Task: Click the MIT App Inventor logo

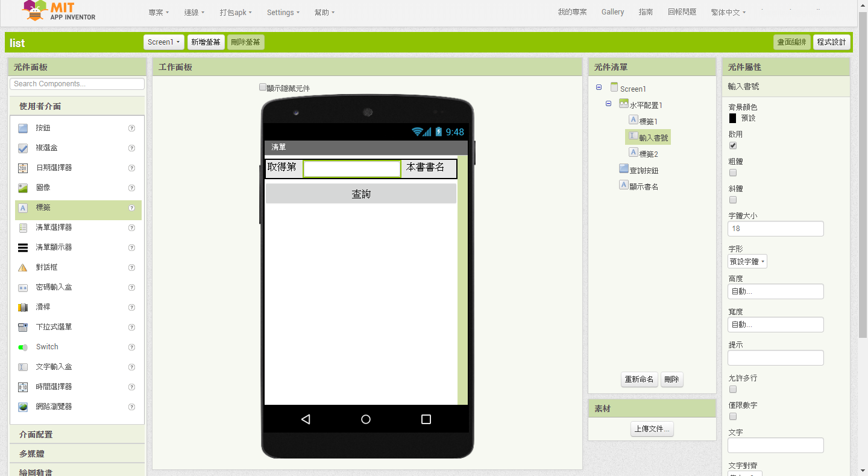Action: point(58,11)
